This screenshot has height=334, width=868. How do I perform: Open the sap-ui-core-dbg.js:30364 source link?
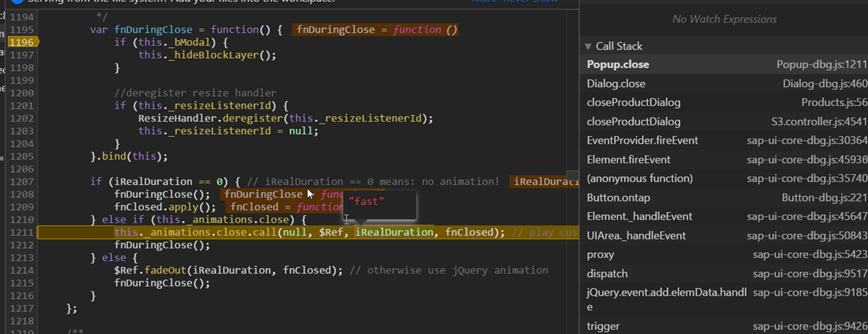tap(807, 141)
